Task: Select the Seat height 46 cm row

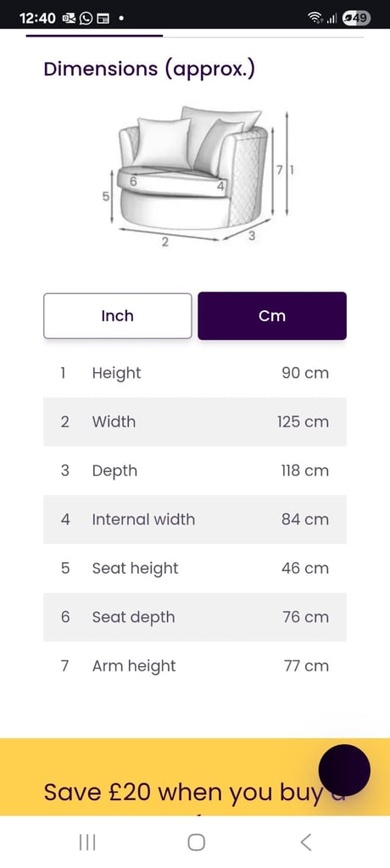Action: 195,568
